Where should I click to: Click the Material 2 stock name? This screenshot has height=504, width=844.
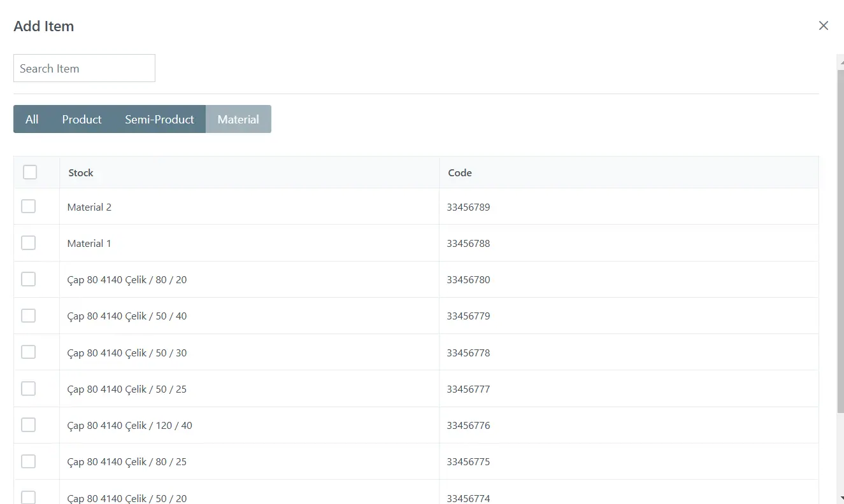point(89,207)
